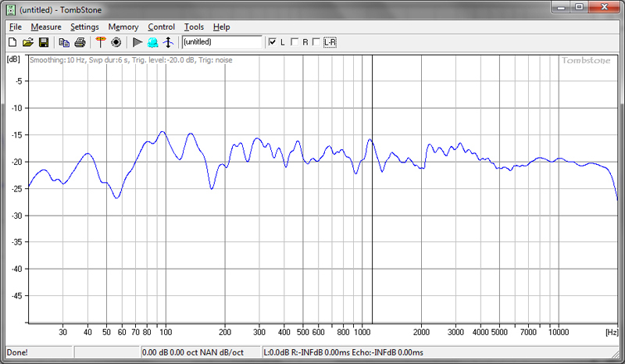Open the File menu
This screenshot has height=364, width=625.
[16, 27]
